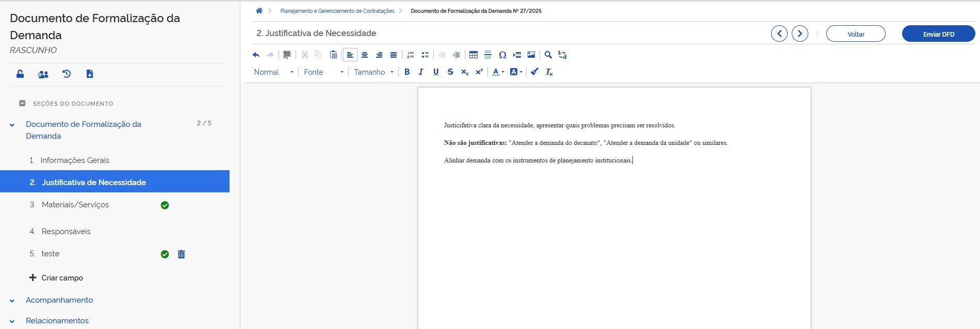980x329 pixels.
Task: Open the text color picker
Action: pyautogui.click(x=498, y=72)
